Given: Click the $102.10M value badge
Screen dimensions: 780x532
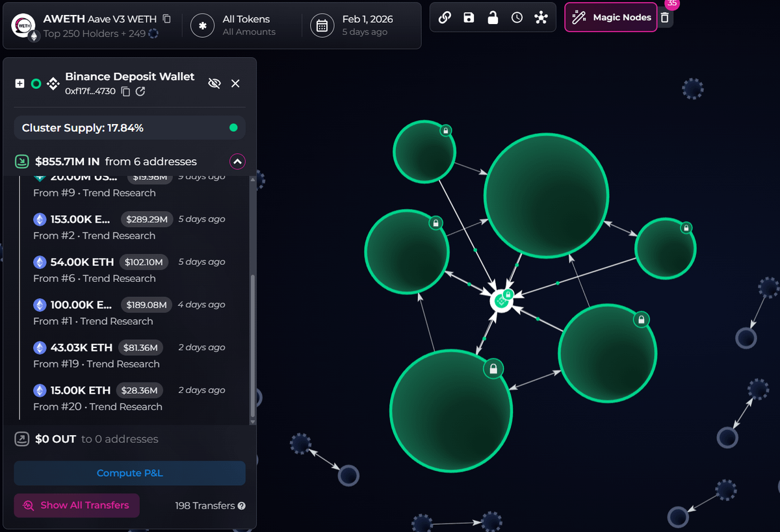Looking at the screenshot, I should click(144, 262).
